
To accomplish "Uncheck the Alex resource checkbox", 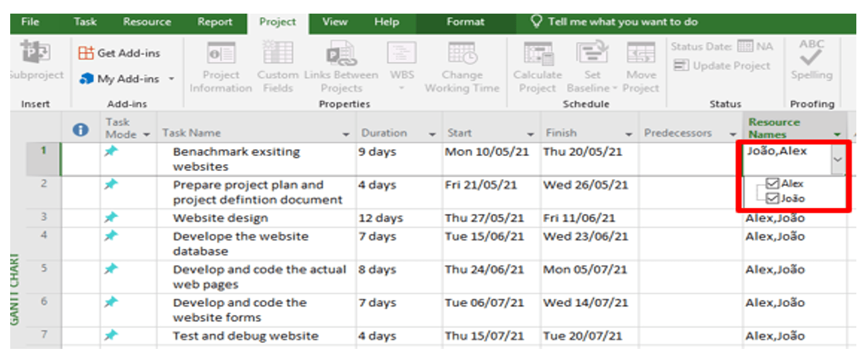I will pyautogui.click(x=772, y=183).
